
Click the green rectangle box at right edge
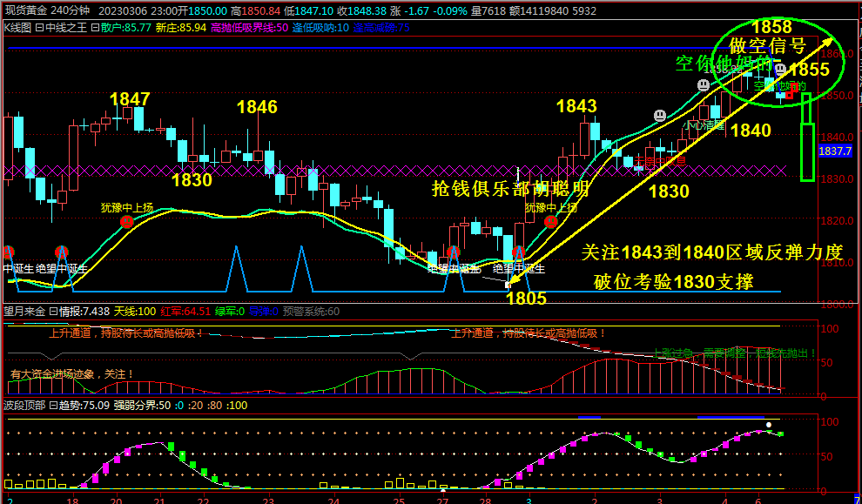[x=807, y=151]
